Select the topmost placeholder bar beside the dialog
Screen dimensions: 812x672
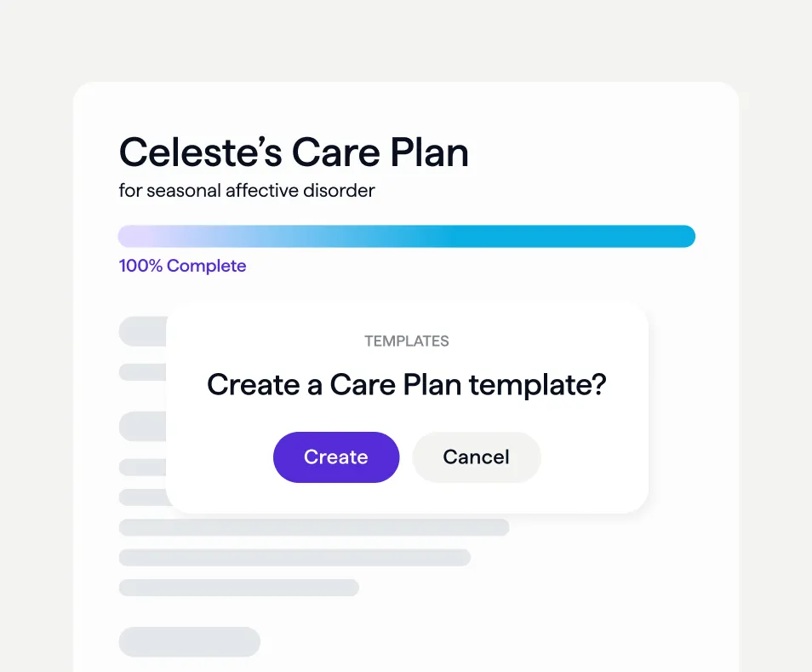click(143, 331)
